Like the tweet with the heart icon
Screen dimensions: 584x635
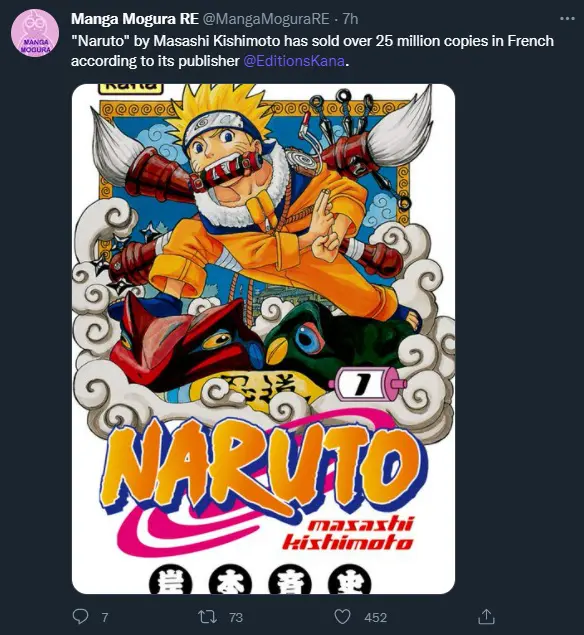(342, 616)
